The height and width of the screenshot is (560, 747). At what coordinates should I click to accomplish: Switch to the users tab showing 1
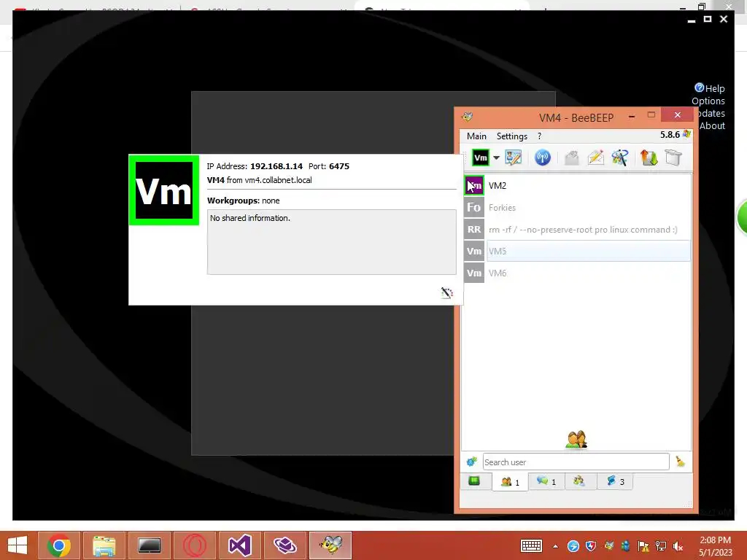[x=510, y=482]
